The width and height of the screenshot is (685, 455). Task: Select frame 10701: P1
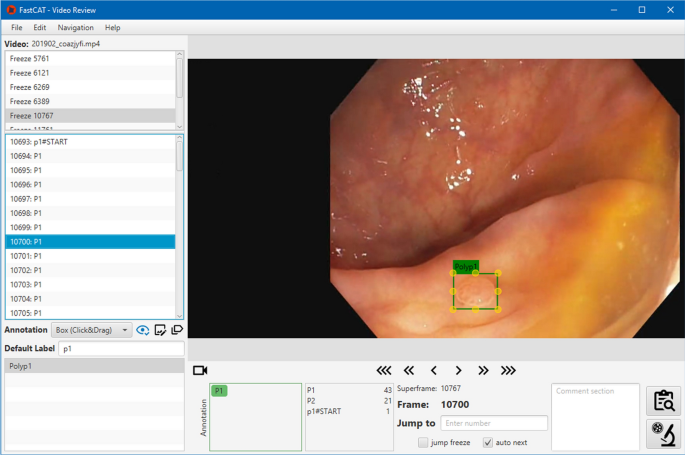coord(90,256)
